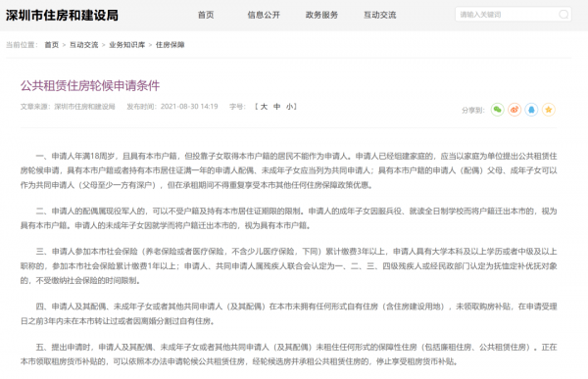
Task: Add to favorites star icon
Action: pos(549,110)
